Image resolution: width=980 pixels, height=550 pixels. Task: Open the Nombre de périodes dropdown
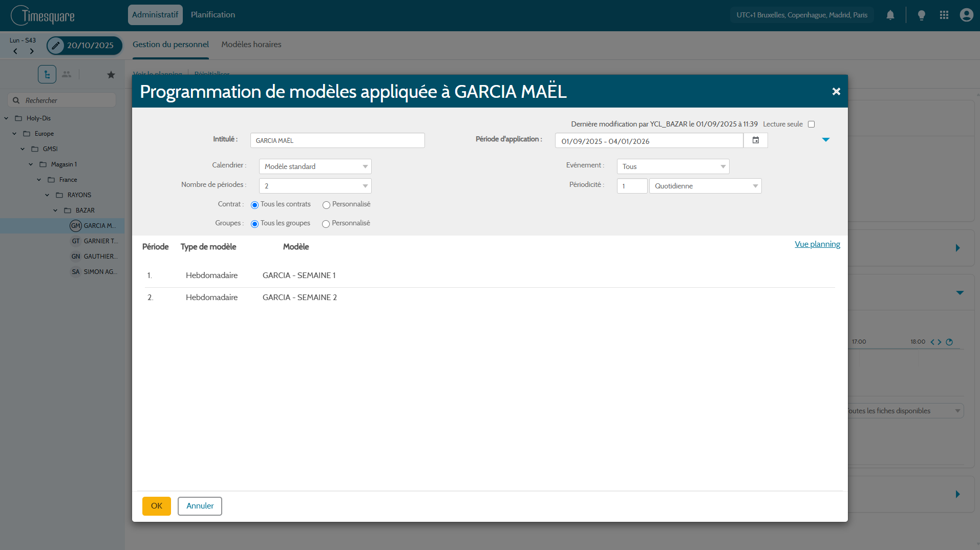click(315, 186)
